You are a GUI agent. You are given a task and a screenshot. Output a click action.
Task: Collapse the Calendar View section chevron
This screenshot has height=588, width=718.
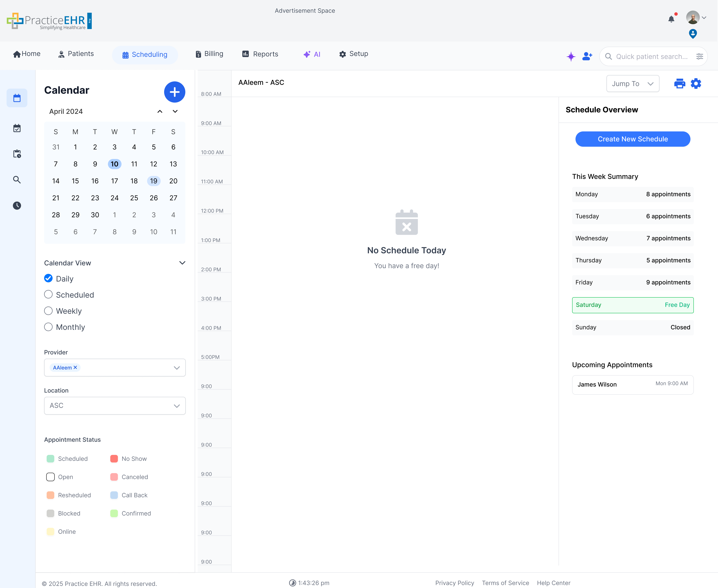tap(182, 263)
